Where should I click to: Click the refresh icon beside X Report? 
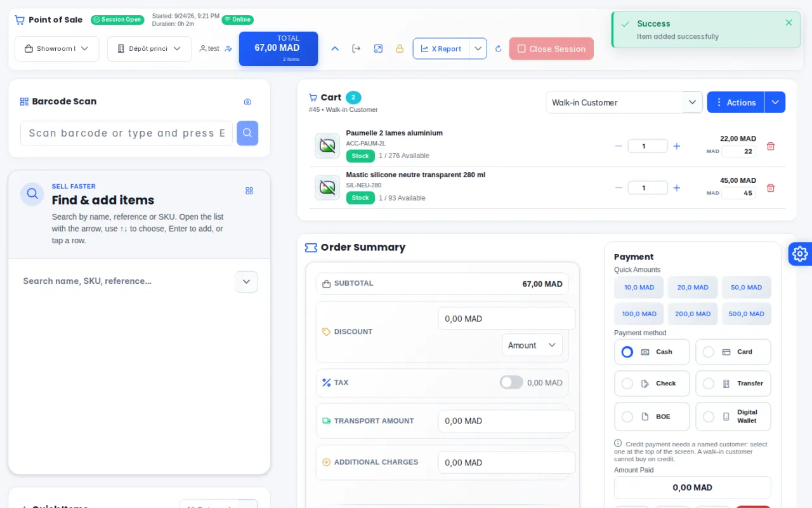(x=499, y=49)
